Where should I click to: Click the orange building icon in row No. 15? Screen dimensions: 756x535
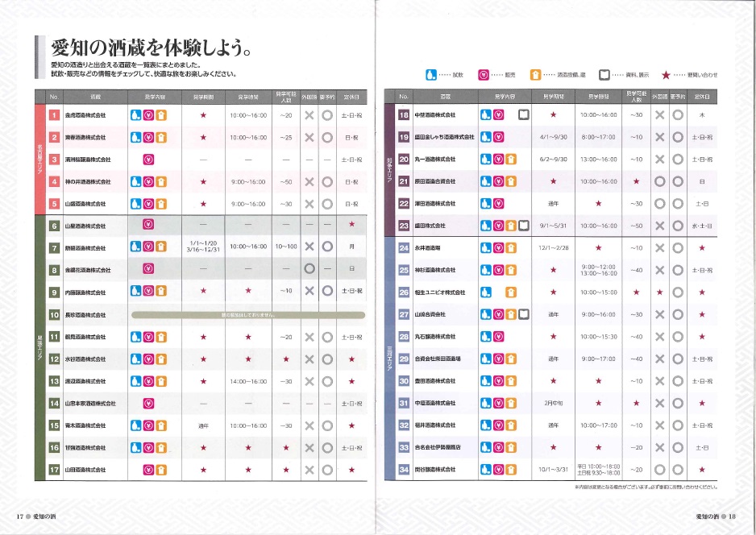(x=161, y=425)
